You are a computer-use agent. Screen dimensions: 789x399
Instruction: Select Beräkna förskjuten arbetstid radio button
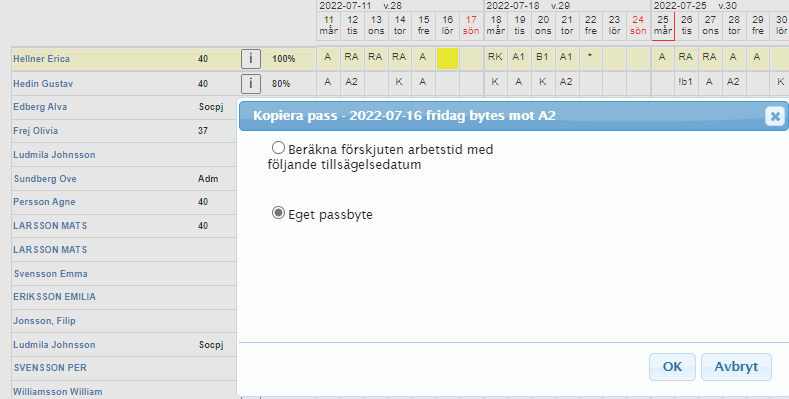coord(278,148)
